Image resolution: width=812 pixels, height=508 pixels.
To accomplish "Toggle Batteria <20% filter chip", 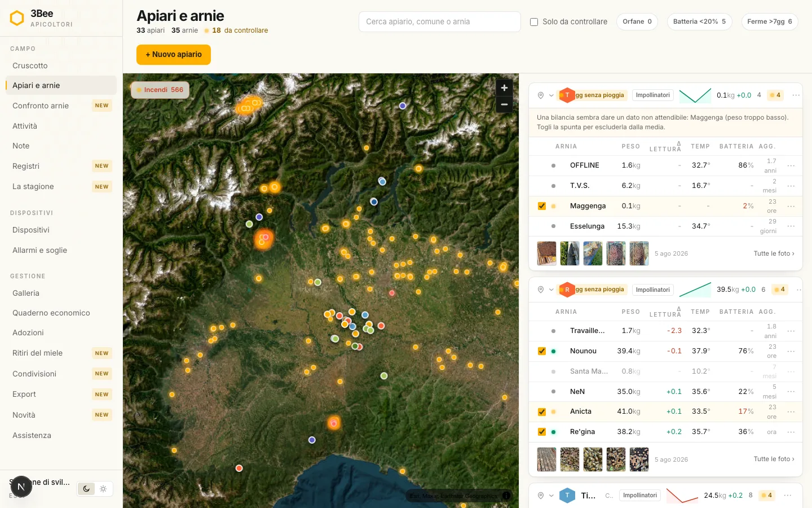I will click(699, 21).
